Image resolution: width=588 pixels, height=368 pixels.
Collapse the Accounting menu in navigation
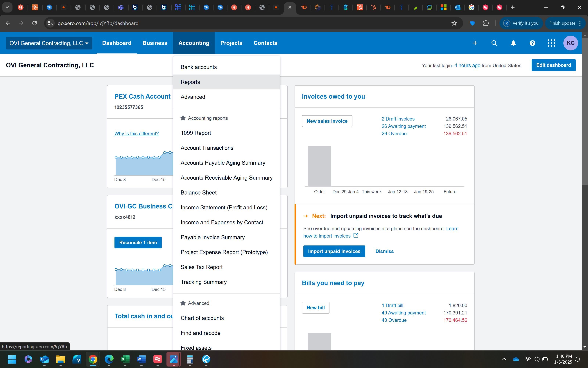pyautogui.click(x=194, y=43)
